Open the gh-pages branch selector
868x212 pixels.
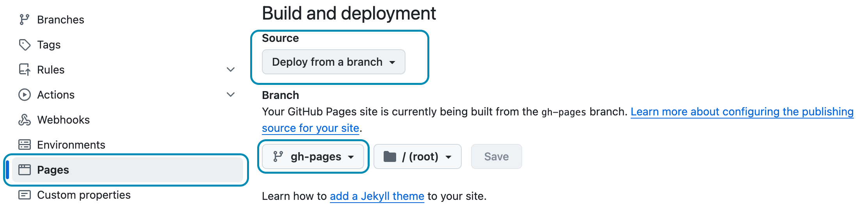(x=313, y=156)
